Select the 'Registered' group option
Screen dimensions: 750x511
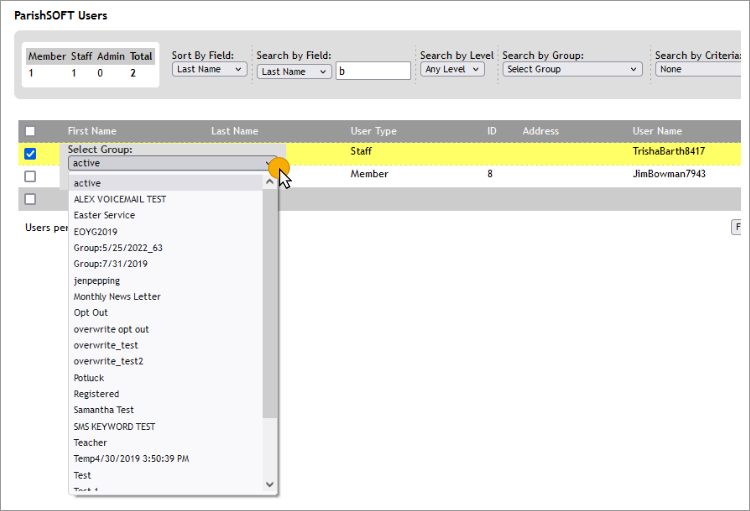(x=165, y=394)
